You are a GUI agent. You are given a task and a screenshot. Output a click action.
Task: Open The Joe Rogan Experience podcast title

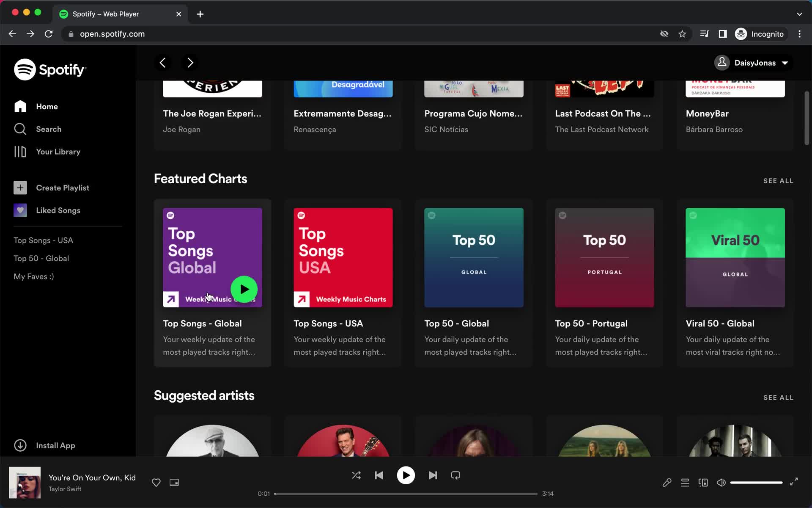(212, 113)
